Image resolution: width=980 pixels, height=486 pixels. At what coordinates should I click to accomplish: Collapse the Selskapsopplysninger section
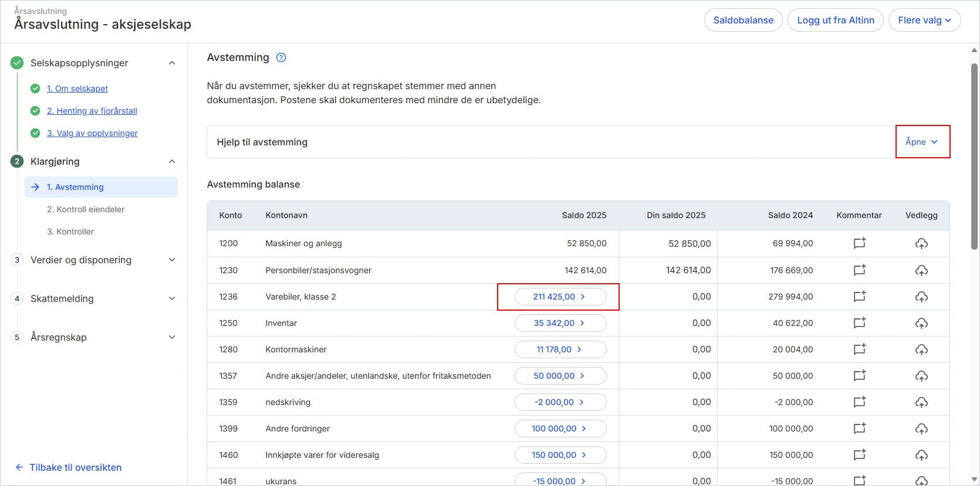(172, 63)
